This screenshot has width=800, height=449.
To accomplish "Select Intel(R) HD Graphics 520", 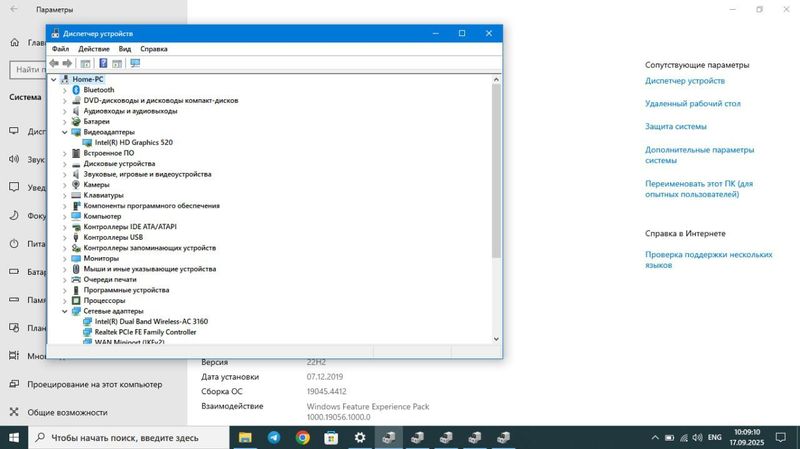I will click(x=134, y=142).
